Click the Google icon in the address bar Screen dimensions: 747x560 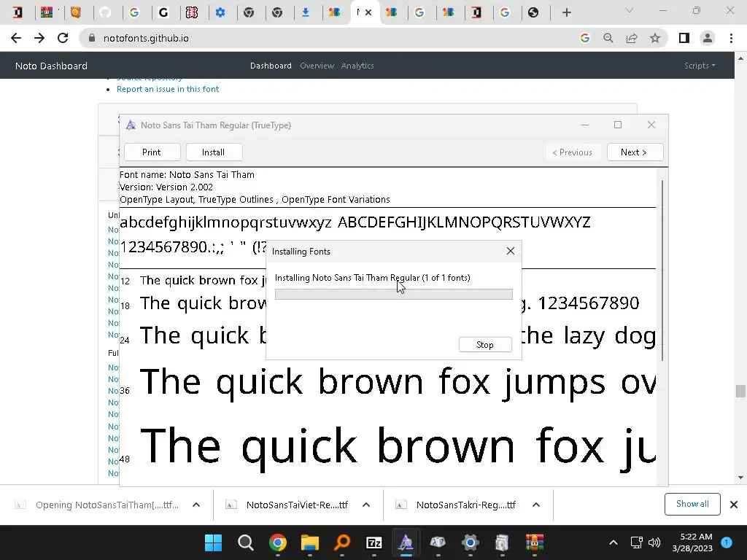pos(584,38)
